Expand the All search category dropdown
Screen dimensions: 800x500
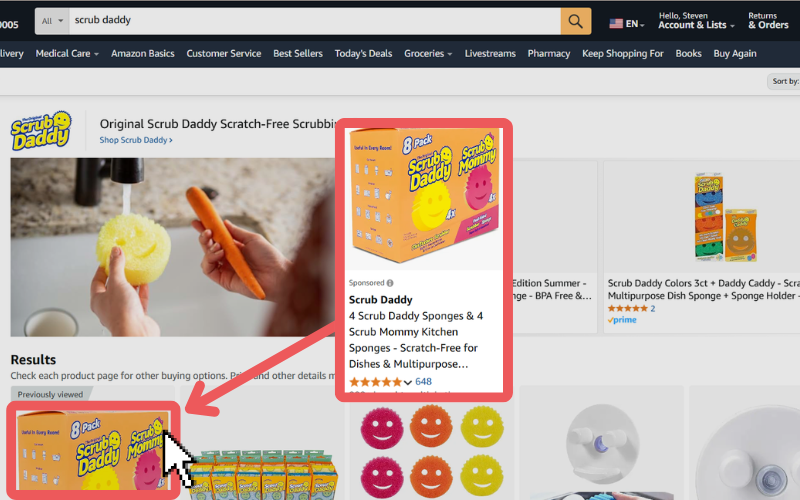[x=52, y=21]
